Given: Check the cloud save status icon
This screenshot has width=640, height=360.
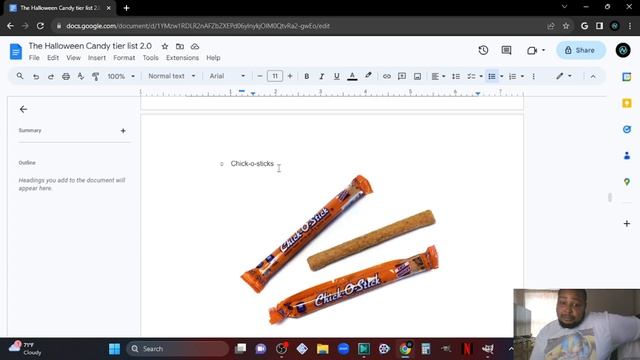Looking at the screenshot, I should pyautogui.click(x=195, y=47).
